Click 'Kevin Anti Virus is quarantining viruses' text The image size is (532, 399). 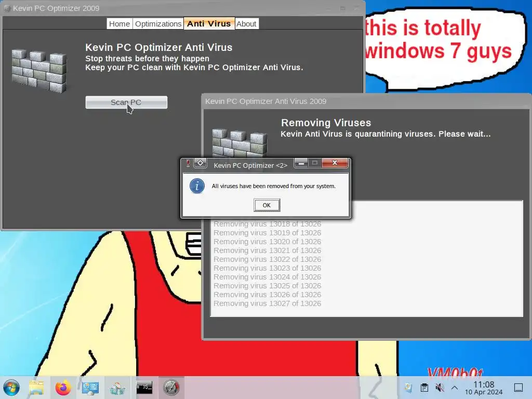(385, 134)
